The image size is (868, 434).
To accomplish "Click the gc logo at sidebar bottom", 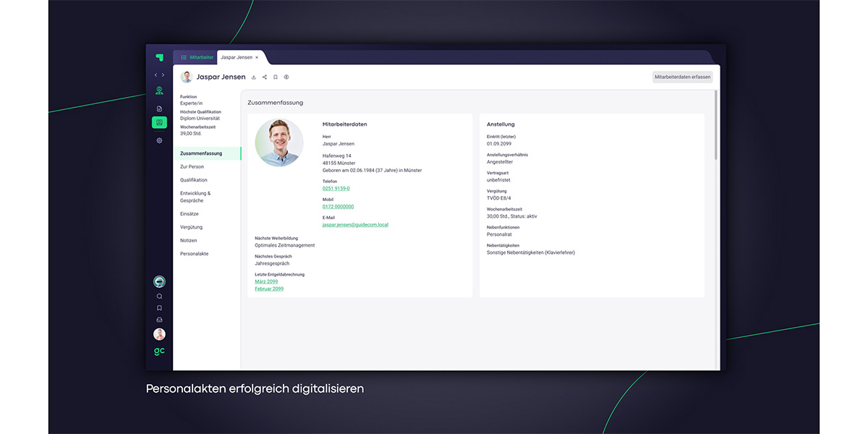I will [159, 351].
